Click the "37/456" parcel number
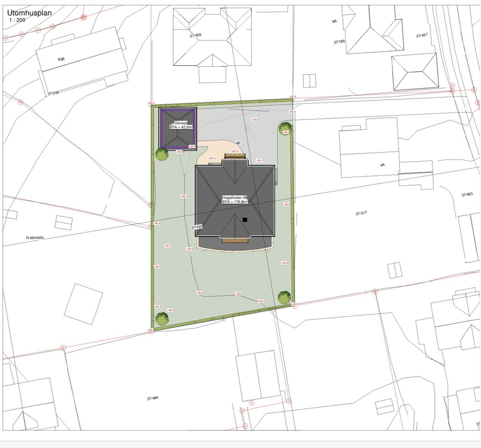The height and width of the screenshot is (448, 481). pyautogui.click(x=195, y=36)
